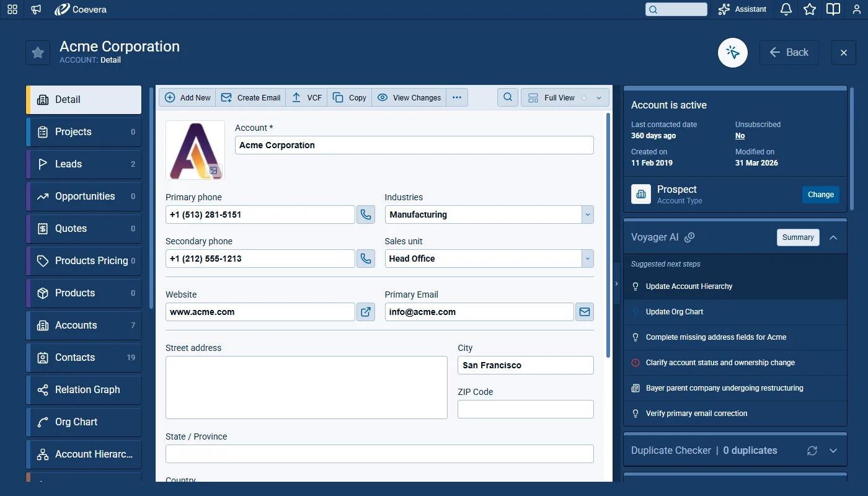Open the Org Chart tab
868x496 pixels.
84,422
